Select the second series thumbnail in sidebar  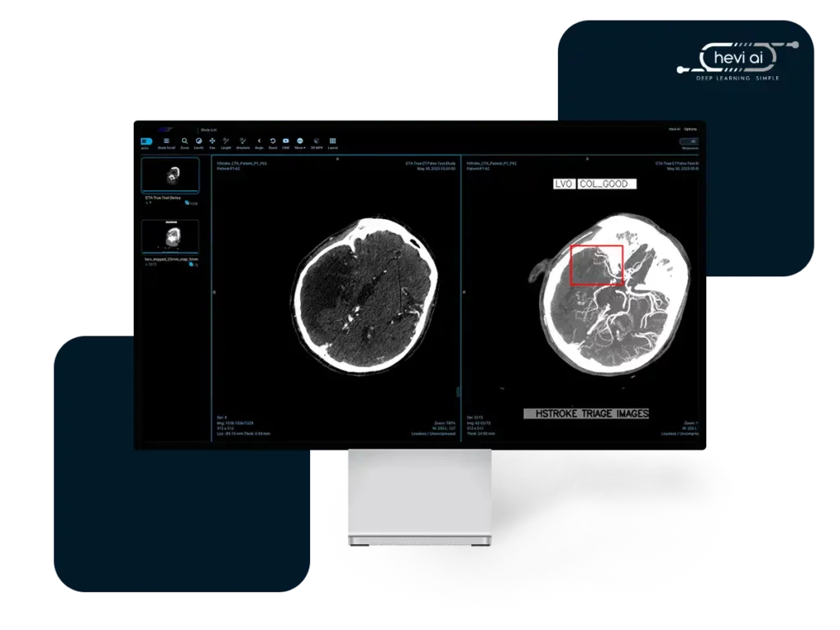click(171, 237)
